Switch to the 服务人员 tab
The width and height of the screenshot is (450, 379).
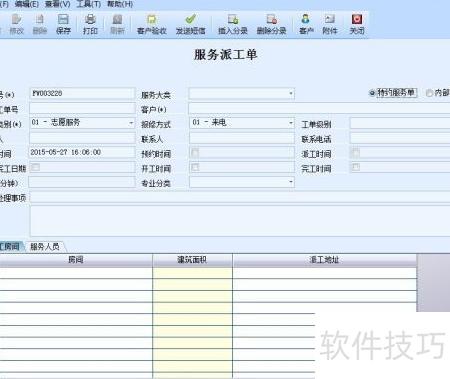45,246
